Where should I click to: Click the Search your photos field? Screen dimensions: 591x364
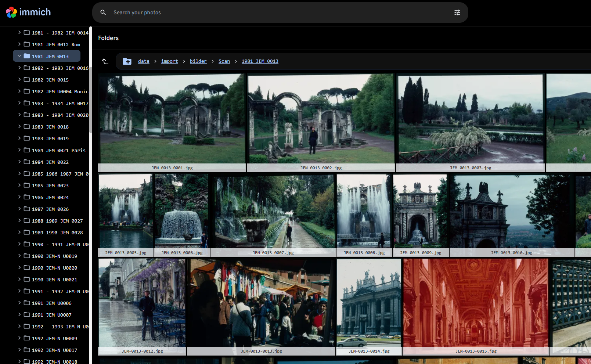280,12
